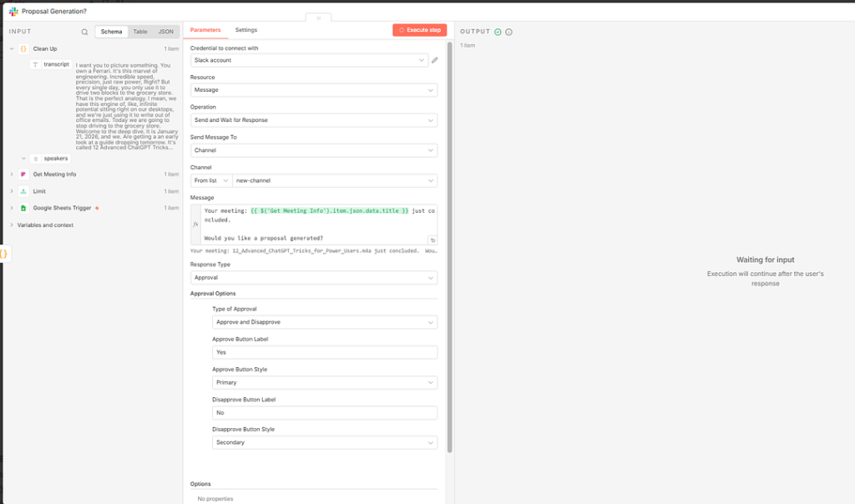Open the Response Type dropdown set to Approval
Viewport: 855px width, 504px height.
314,277
